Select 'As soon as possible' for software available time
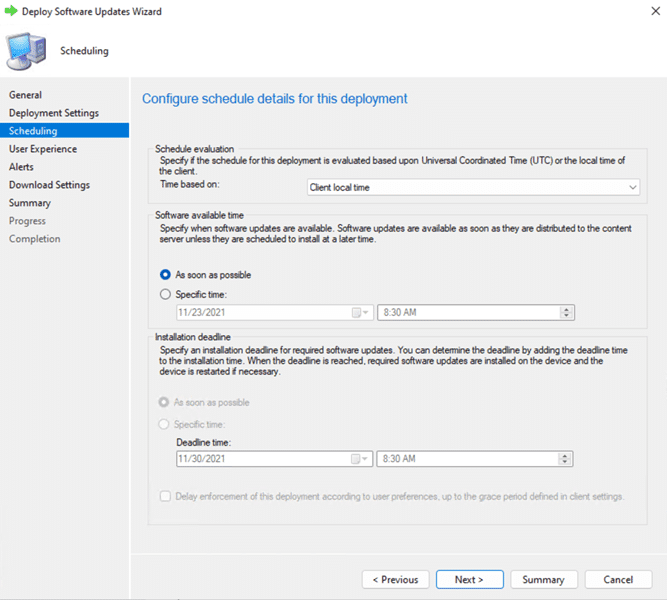Image resolution: width=667 pixels, height=600 pixels. 166,274
